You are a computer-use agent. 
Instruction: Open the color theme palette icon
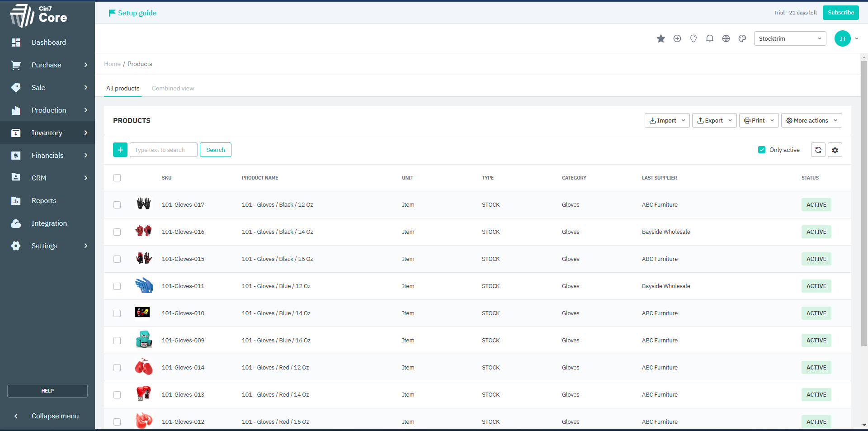click(x=742, y=39)
